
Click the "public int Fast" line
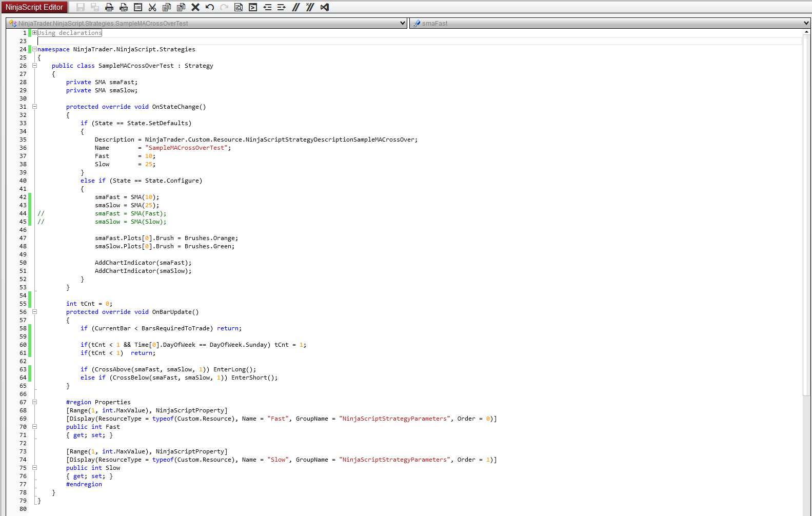point(93,427)
